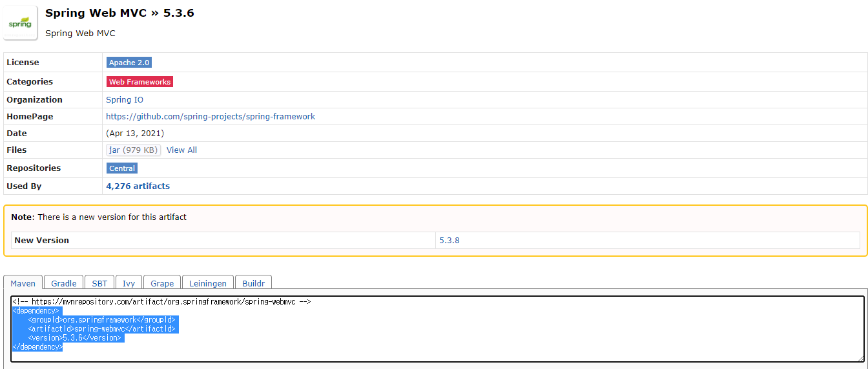This screenshot has height=369, width=868.
Task: Click the Repositories row label
Action: [34, 168]
